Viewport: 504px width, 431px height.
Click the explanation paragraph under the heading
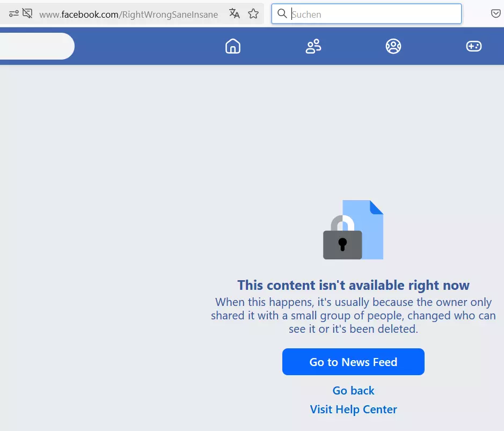(x=353, y=315)
